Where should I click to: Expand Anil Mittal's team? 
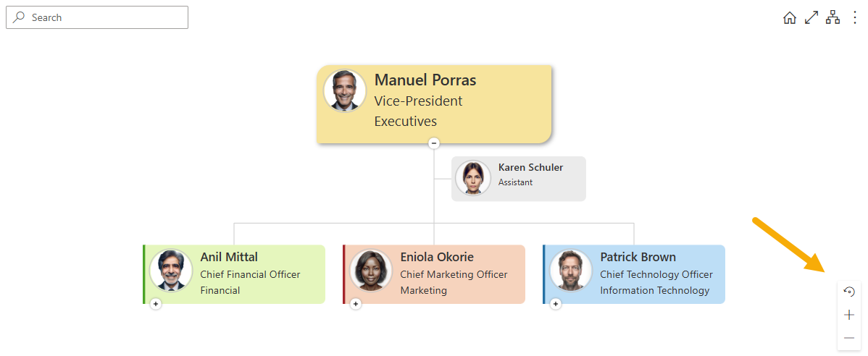(x=156, y=303)
